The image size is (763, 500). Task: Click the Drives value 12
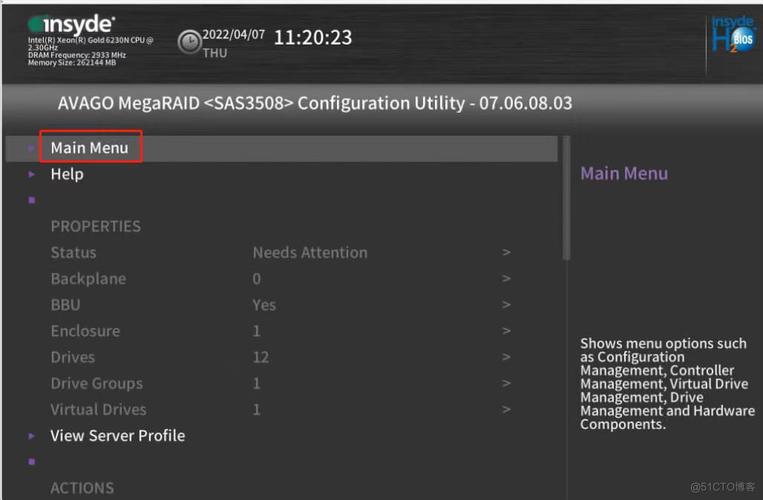tap(261, 357)
